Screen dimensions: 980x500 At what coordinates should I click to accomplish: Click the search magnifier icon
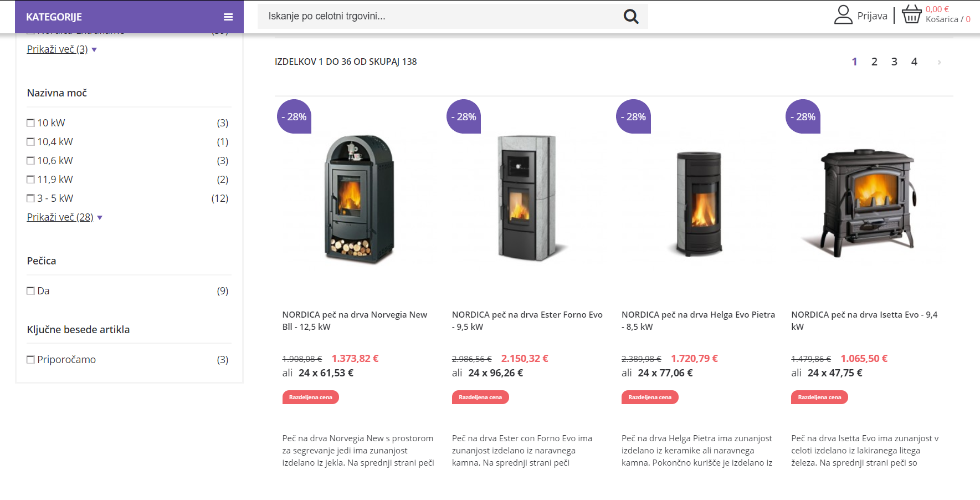point(631,16)
